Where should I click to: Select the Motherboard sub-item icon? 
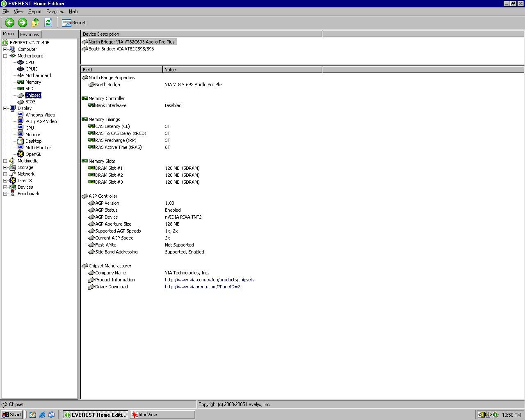[x=21, y=75]
